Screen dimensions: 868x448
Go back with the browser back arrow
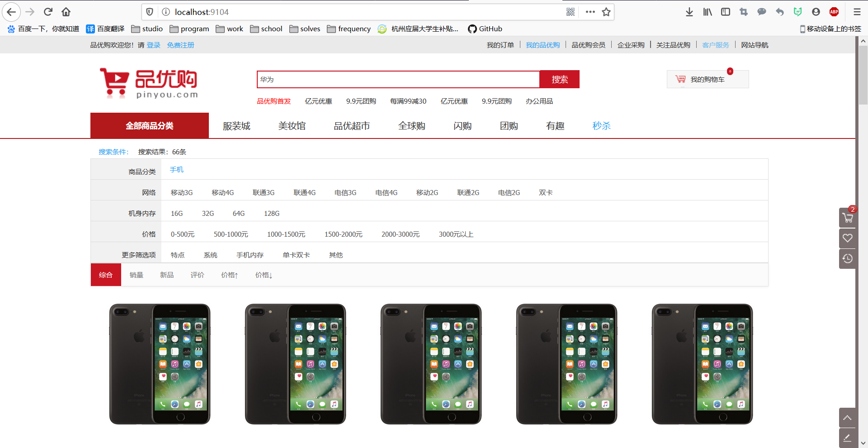point(11,12)
